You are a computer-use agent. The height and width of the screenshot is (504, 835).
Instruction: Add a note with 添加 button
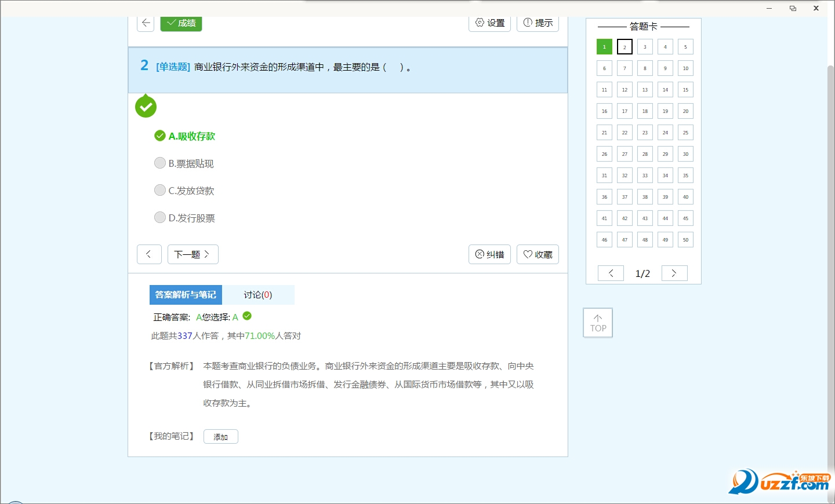pyautogui.click(x=221, y=437)
